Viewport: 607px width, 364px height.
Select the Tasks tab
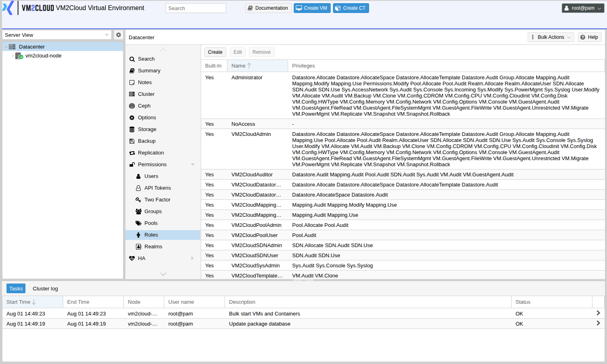point(16,288)
